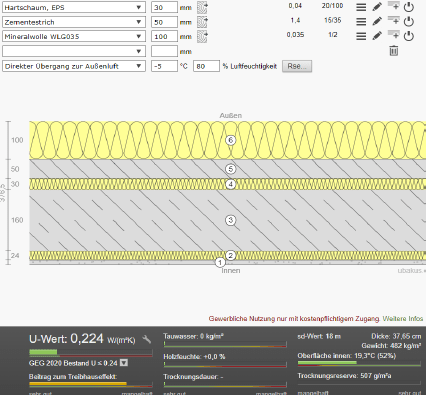Select layer 3 marker in the cross-section
This screenshot has height=395, width=426.
(230, 220)
